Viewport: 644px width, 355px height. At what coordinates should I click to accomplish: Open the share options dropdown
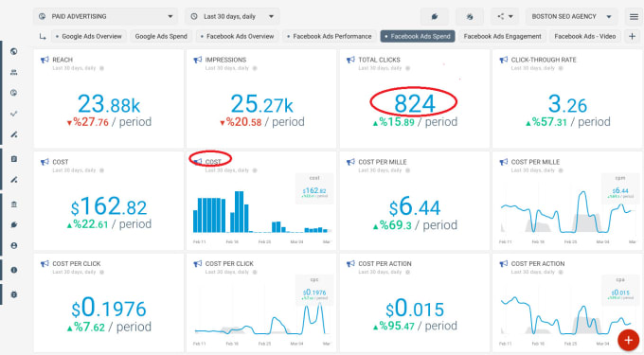pos(505,17)
